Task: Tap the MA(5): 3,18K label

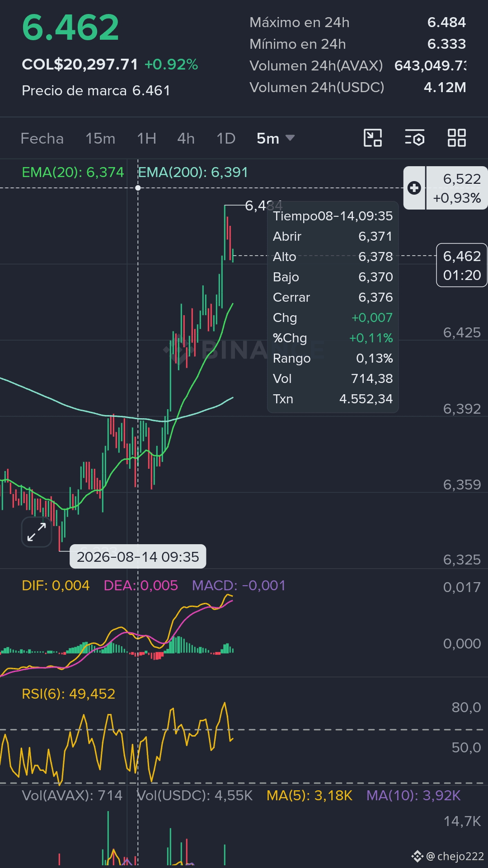Action: [x=310, y=795]
